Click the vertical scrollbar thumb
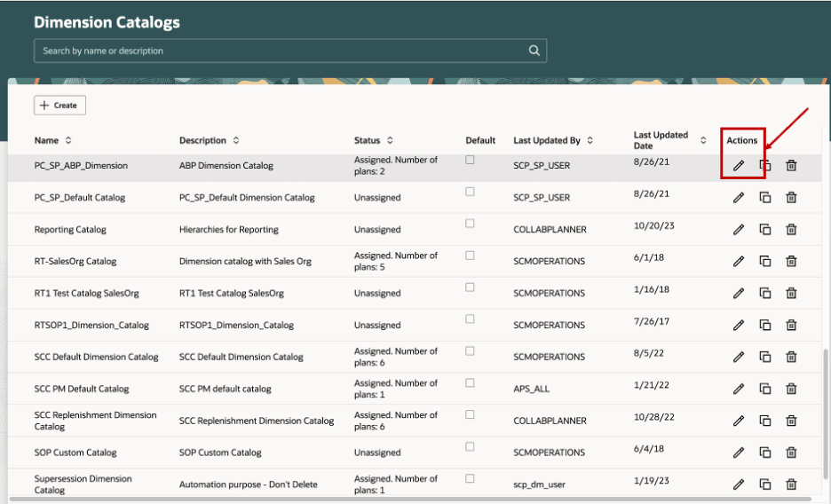 [826, 413]
